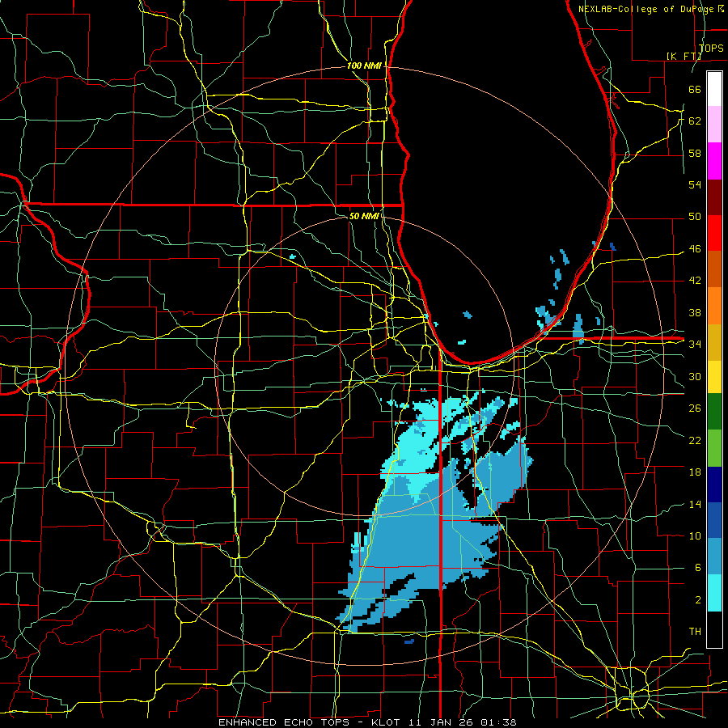Screen dimensions: 728x728
Task: Click the "100 NMI" range ring label
Action: [x=364, y=66]
